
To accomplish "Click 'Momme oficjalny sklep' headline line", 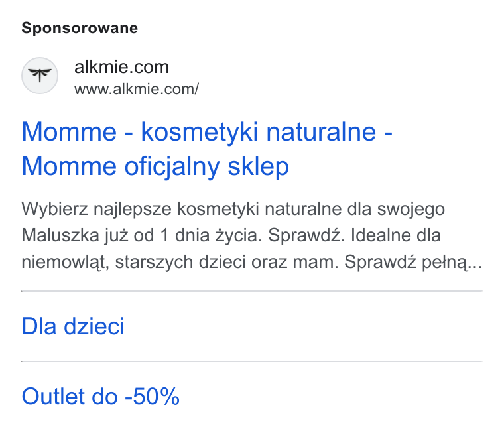I will [155, 166].
